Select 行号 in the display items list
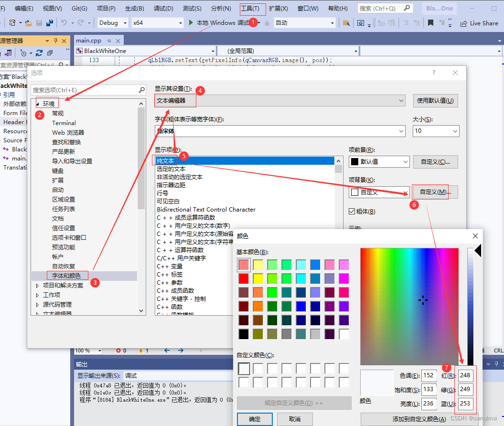 pyautogui.click(x=162, y=193)
